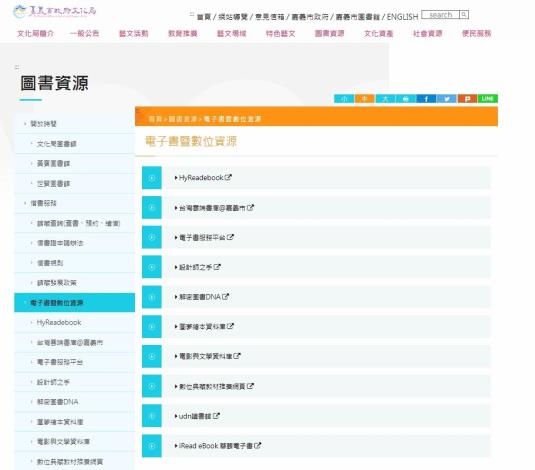Viewport: 535px width, 470px height.
Task: Select 借書服務 in the sidebar
Action: [x=74, y=203]
